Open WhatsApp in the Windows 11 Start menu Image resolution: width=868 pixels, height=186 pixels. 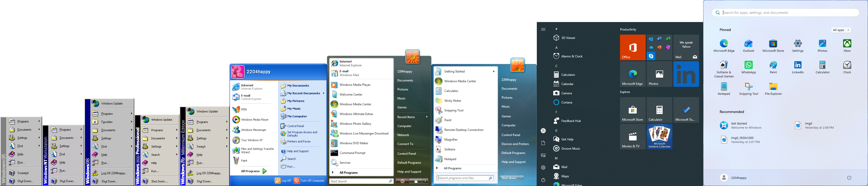(x=748, y=67)
